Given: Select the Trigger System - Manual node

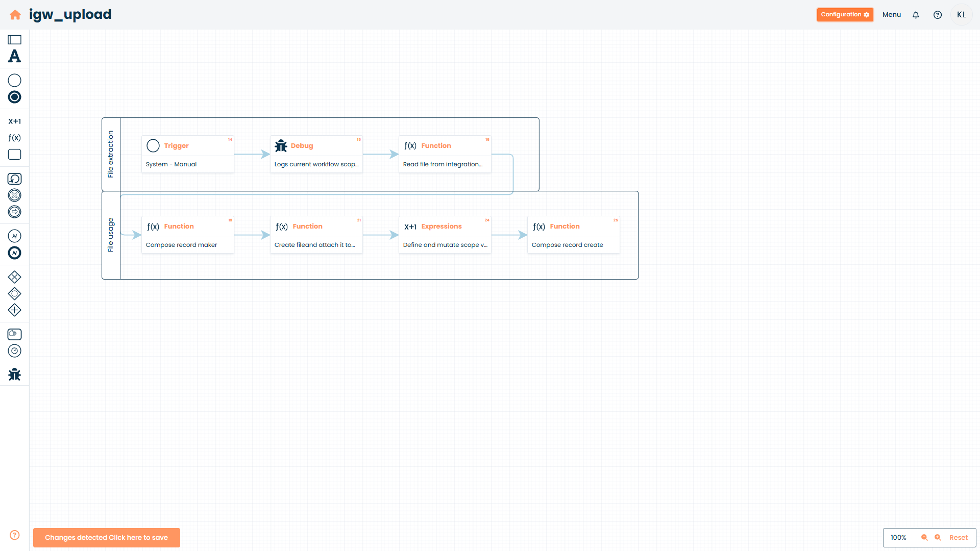Looking at the screenshot, I should coord(188,154).
